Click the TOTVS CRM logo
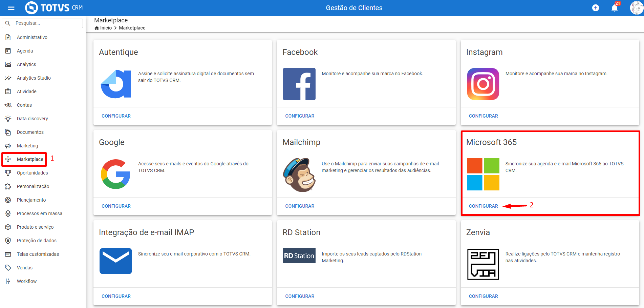 coord(54,8)
